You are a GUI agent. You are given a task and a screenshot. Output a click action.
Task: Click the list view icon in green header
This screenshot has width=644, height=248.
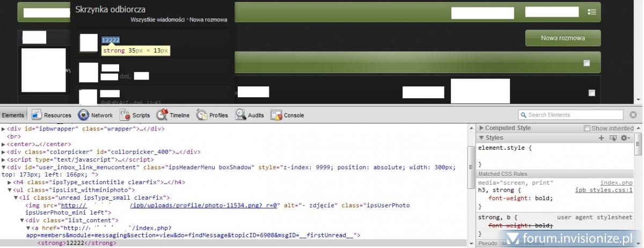(592, 12)
